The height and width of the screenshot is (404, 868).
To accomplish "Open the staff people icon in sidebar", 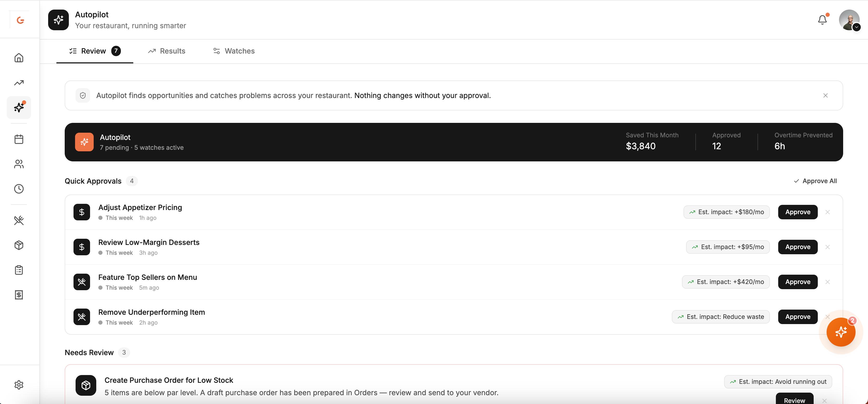I will [x=19, y=164].
